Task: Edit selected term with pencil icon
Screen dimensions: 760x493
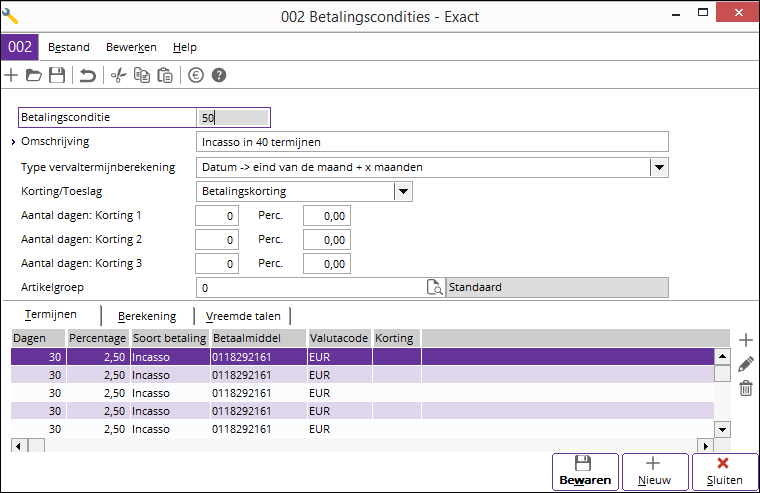Action: click(x=745, y=364)
